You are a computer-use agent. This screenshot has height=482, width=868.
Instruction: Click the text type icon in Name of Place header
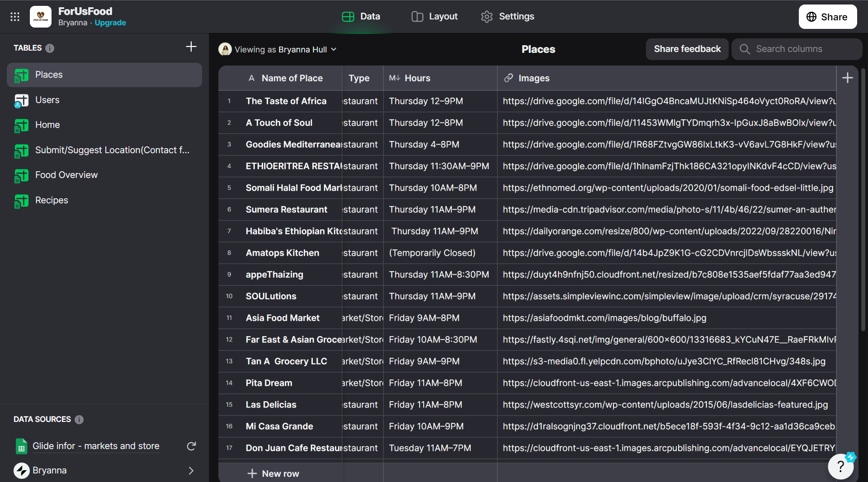point(251,78)
